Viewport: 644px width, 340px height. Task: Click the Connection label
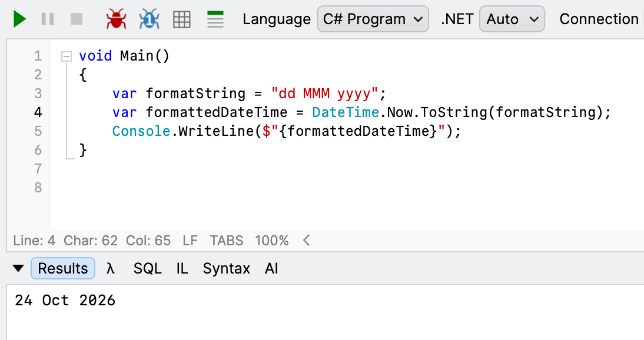click(x=599, y=19)
